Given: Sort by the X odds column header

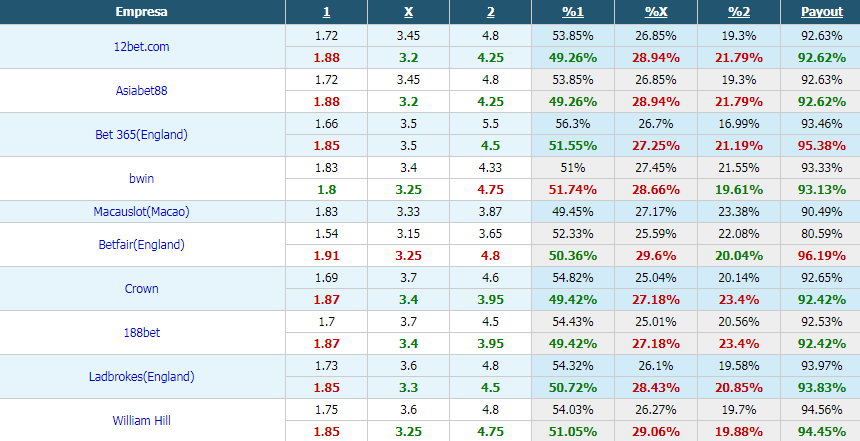Looking at the screenshot, I should point(409,12).
